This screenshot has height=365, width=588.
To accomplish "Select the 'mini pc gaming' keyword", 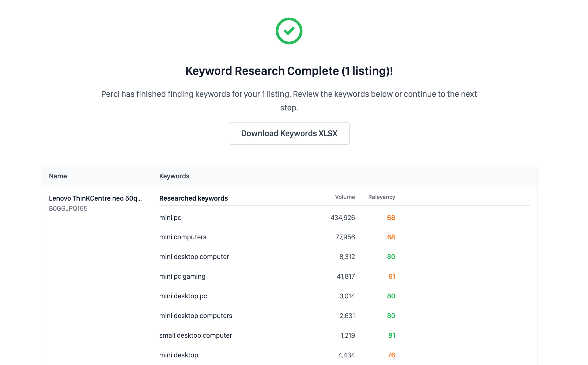I will click(x=182, y=276).
